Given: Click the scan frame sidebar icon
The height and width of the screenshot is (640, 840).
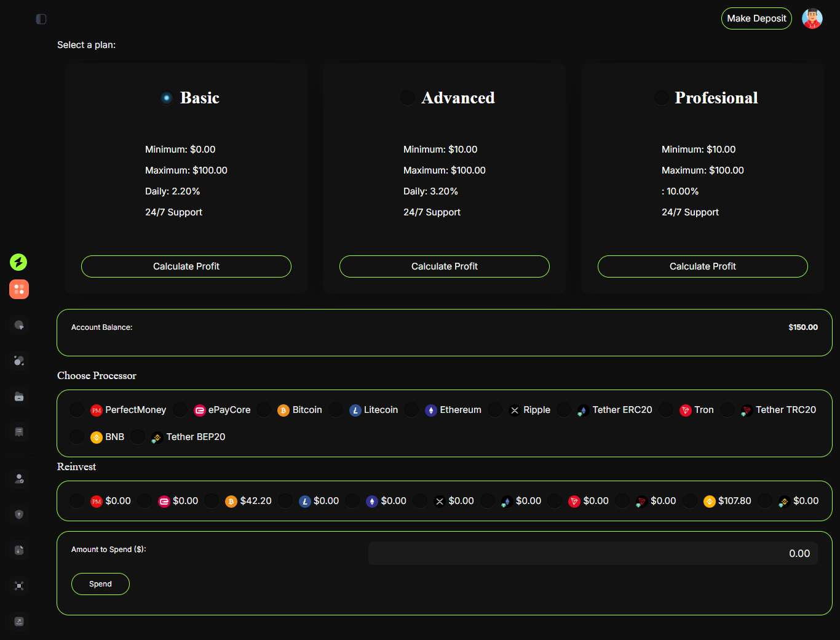Looking at the screenshot, I should 19,586.
